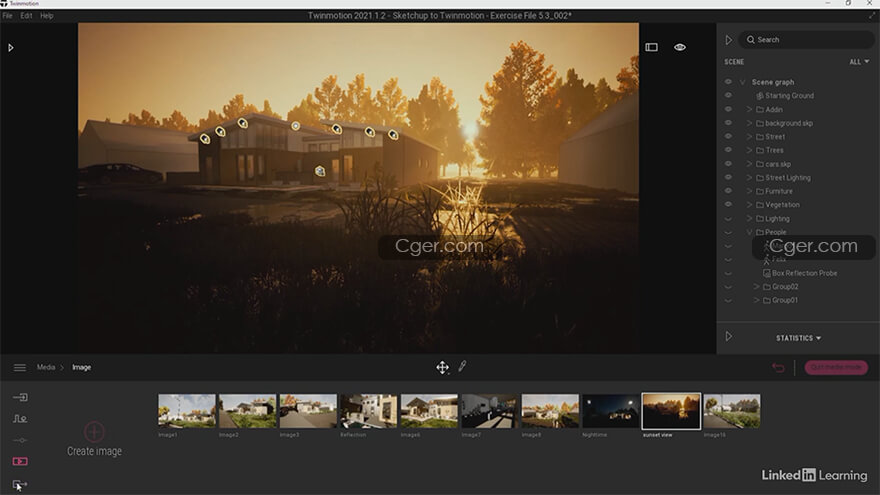Go back to Media breadcrumb
880x495 pixels.
pyautogui.click(x=46, y=368)
